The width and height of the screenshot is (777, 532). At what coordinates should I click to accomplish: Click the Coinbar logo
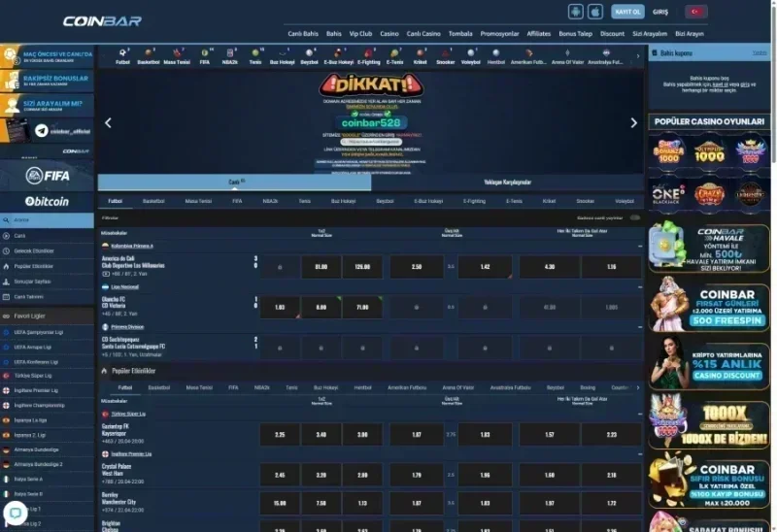[102, 20]
